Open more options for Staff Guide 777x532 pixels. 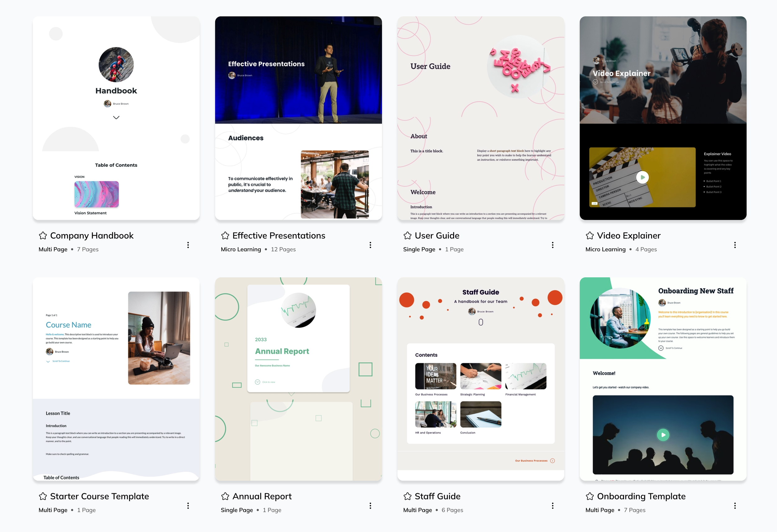[552, 506]
